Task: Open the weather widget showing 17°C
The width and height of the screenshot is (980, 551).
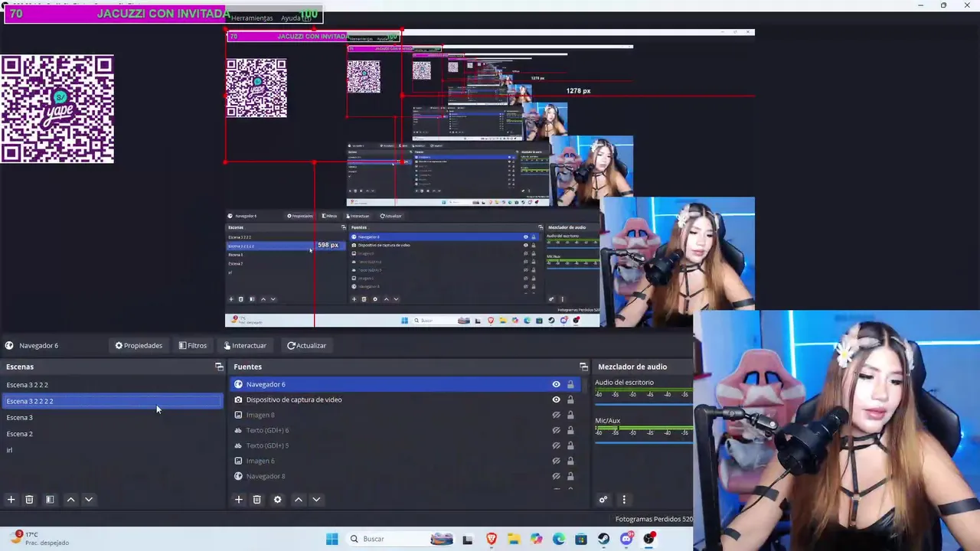Action: coord(40,538)
